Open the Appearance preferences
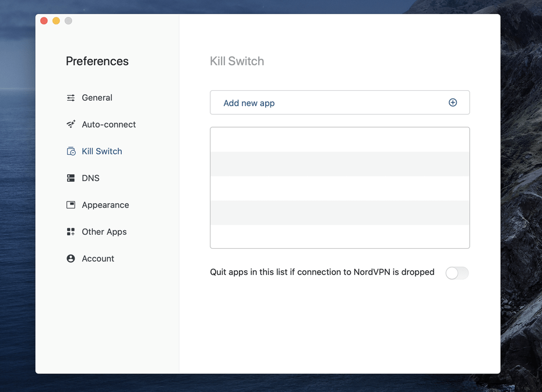Screen dimensions: 542x392 tap(105, 205)
